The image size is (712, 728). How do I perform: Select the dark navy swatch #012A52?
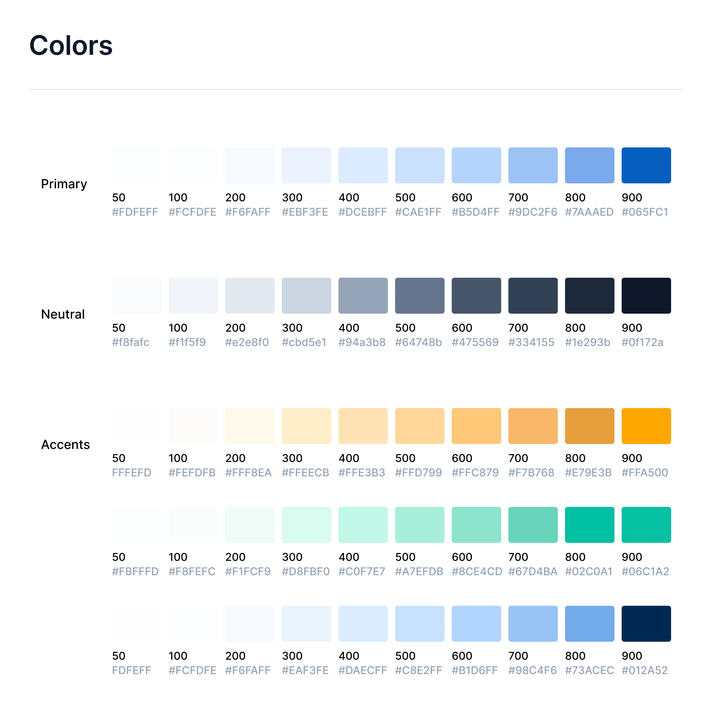[x=646, y=624]
